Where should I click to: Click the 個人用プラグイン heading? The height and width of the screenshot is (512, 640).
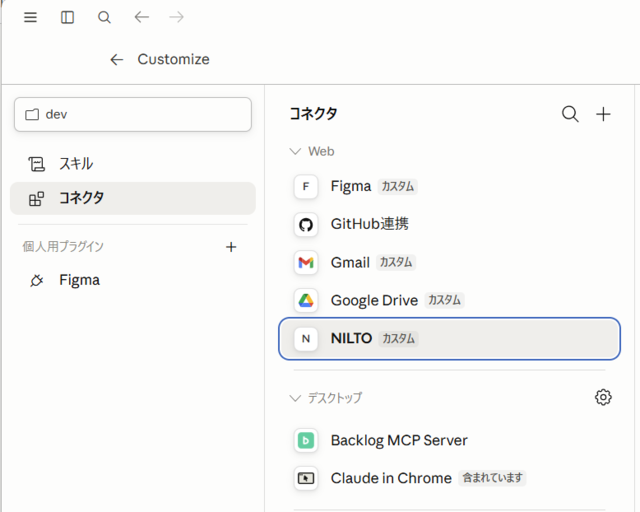63,247
